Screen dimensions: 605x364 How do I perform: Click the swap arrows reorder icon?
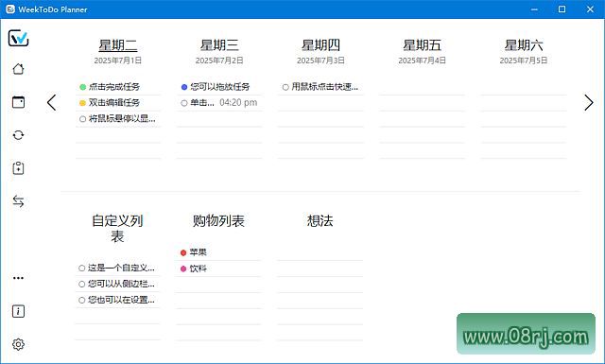point(18,201)
